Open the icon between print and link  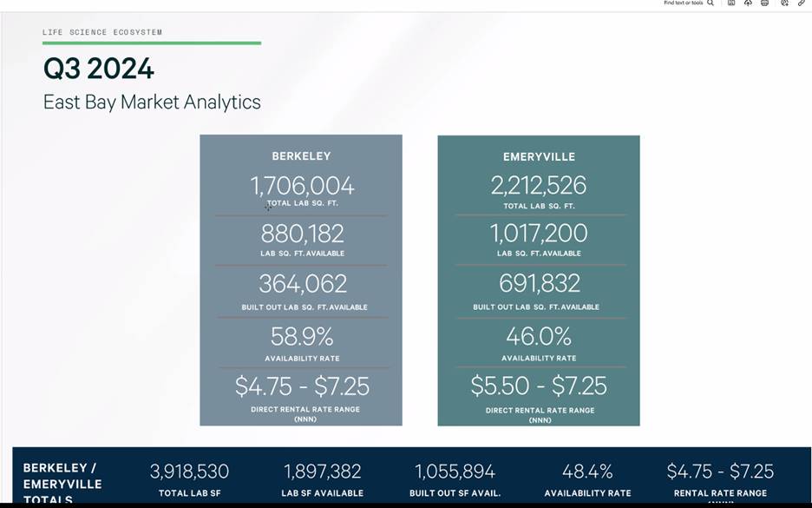(783, 3)
